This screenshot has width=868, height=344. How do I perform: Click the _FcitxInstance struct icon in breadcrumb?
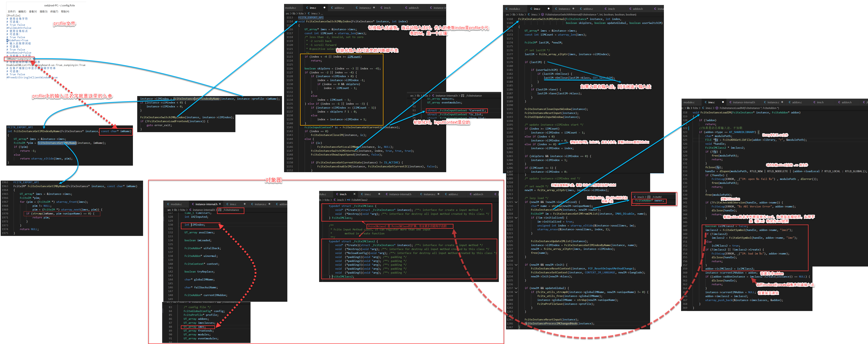[x=220, y=210]
